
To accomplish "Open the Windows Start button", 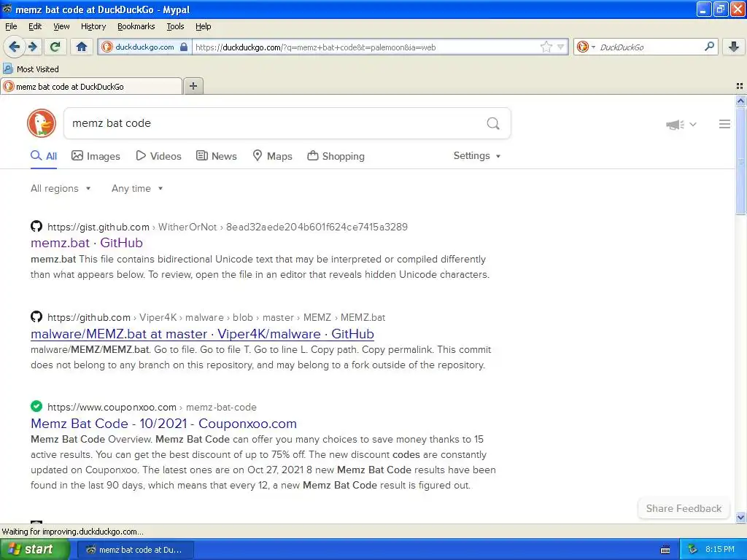I will 34,550.
